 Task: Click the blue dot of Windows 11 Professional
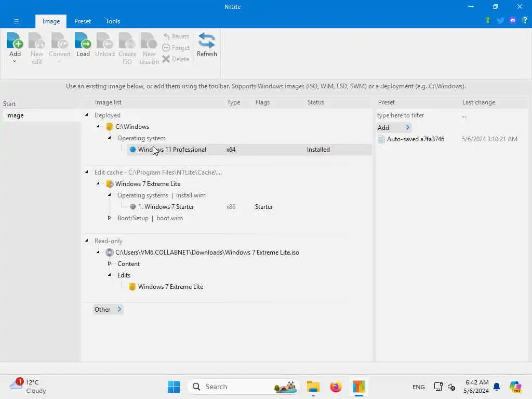point(132,150)
